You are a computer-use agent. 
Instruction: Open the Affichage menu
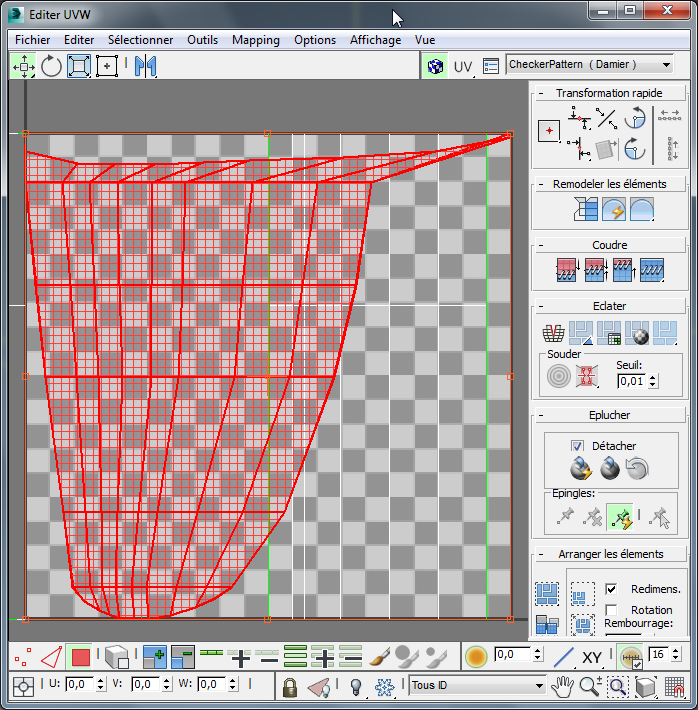click(x=375, y=40)
